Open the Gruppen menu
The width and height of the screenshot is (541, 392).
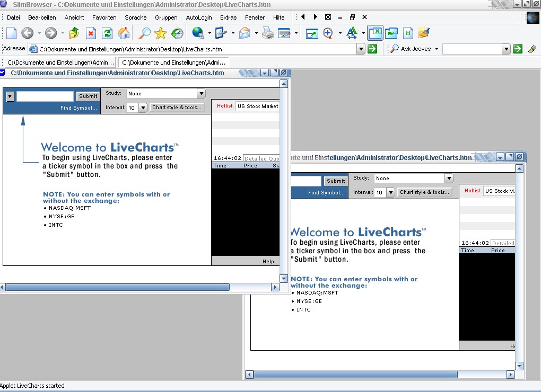coord(166,17)
